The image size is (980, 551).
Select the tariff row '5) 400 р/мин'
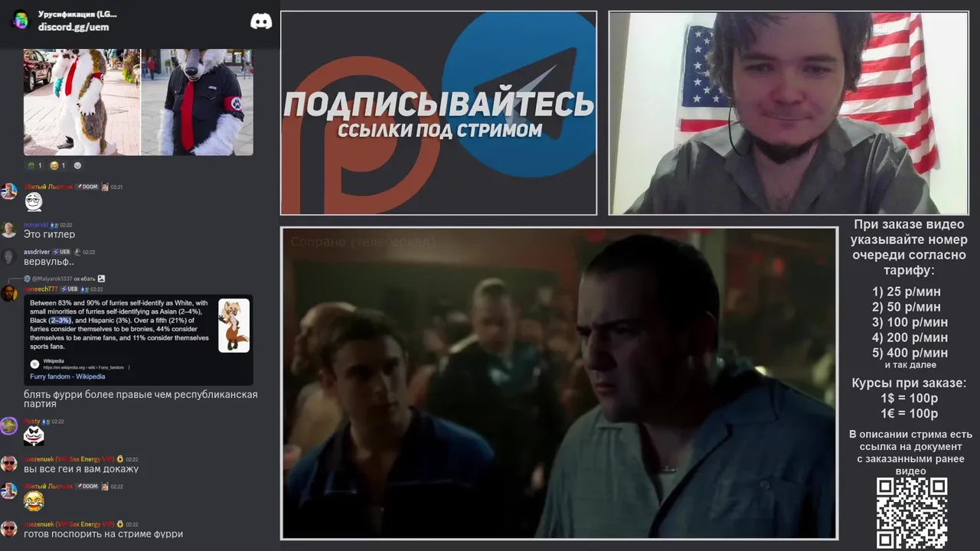[910, 353]
